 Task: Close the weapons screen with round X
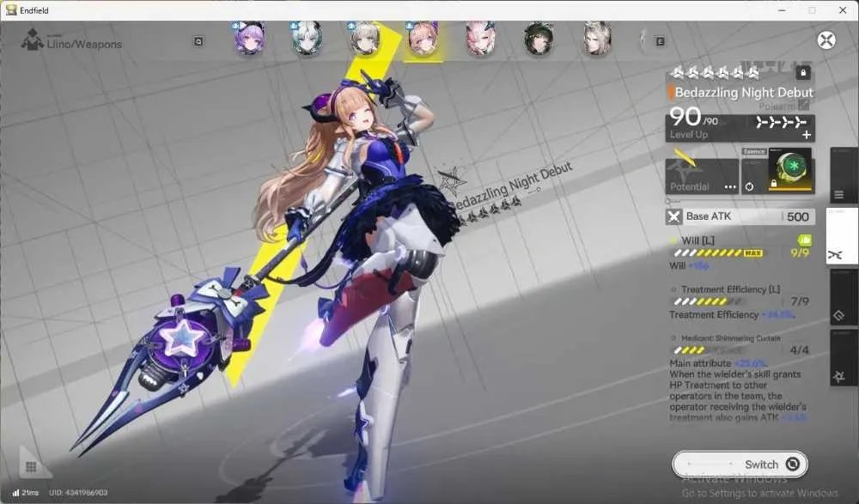[x=826, y=40]
